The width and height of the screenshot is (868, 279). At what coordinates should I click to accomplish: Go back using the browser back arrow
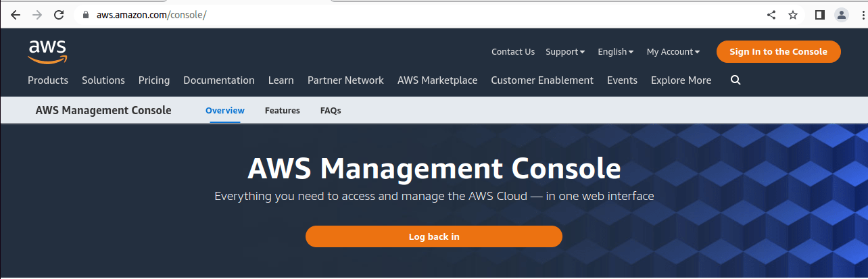(x=15, y=15)
